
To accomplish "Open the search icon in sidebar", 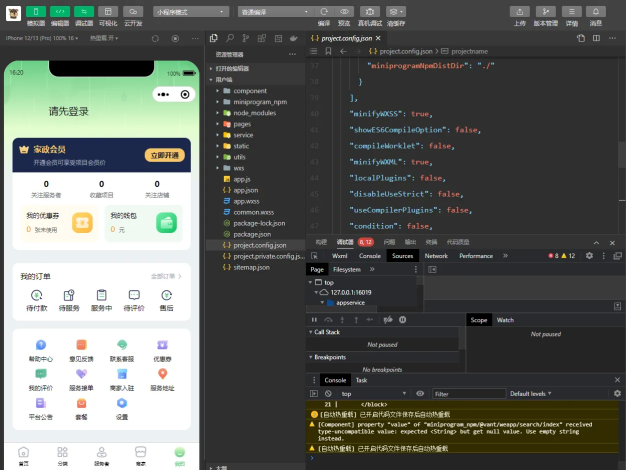I will pos(230,38).
